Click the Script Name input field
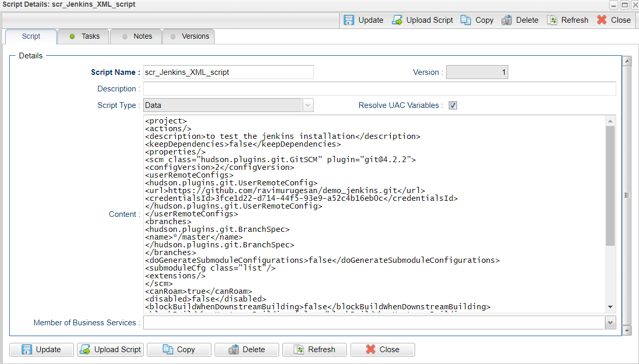Image resolution: width=639 pixels, height=364 pixels. click(229, 72)
